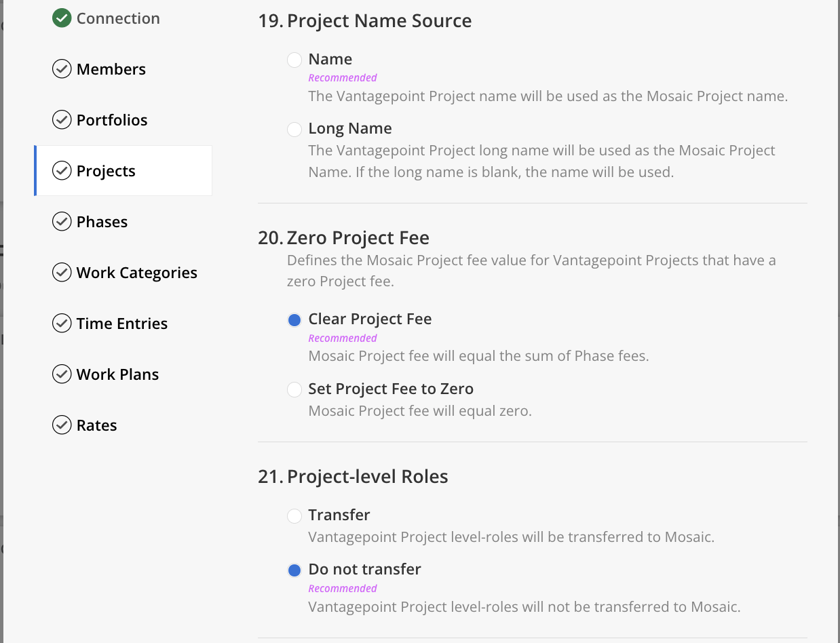Go to the Phases settings section
The width and height of the screenshot is (840, 643).
click(x=102, y=222)
